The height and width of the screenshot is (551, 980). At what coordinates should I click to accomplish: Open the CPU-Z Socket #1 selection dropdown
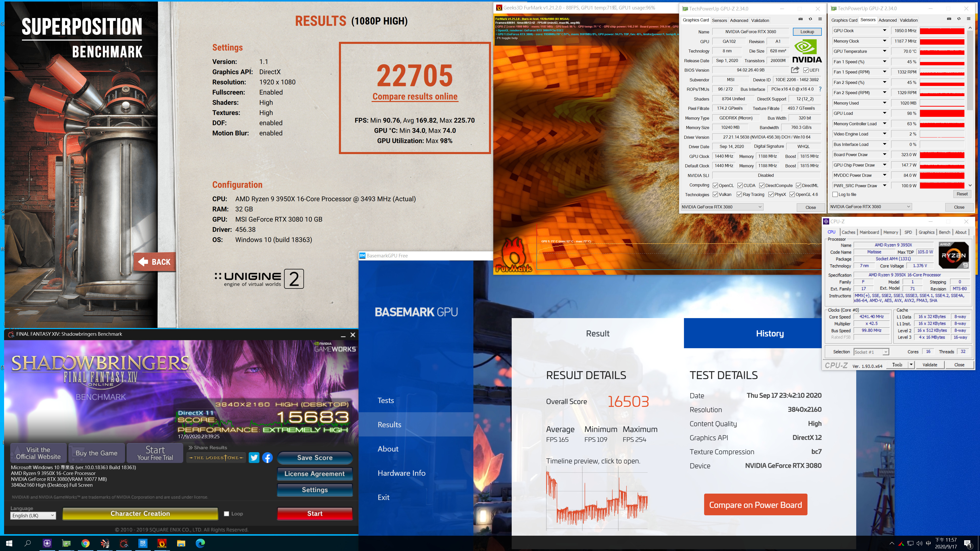pyautogui.click(x=871, y=352)
